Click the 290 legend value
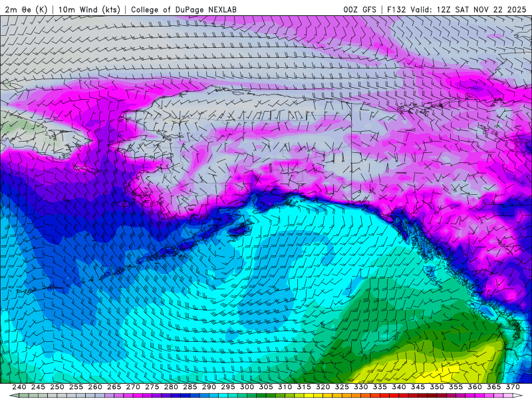This screenshot has height=399, width=532. pos(209,387)
